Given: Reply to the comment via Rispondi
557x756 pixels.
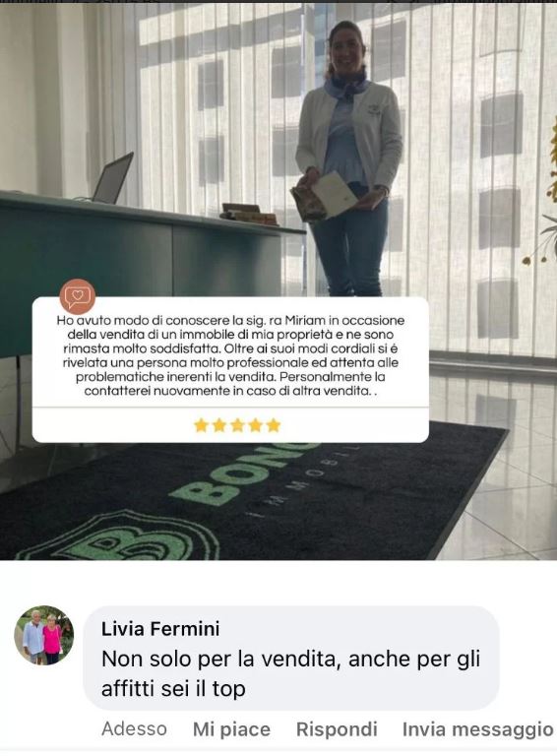Looking at the screenshot, I should 337,729.
